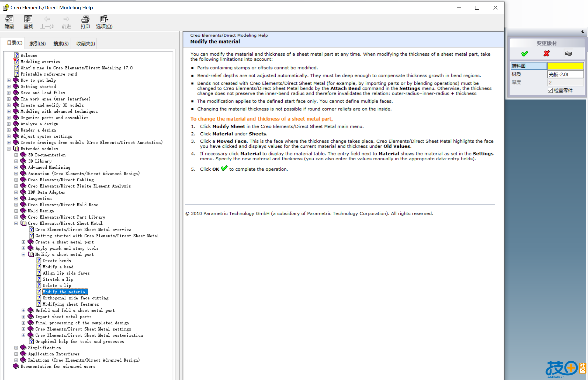Collapse the Modify a sheet metal part node
Viewport: 588px width, 380px height.
[x=24, y=254]
